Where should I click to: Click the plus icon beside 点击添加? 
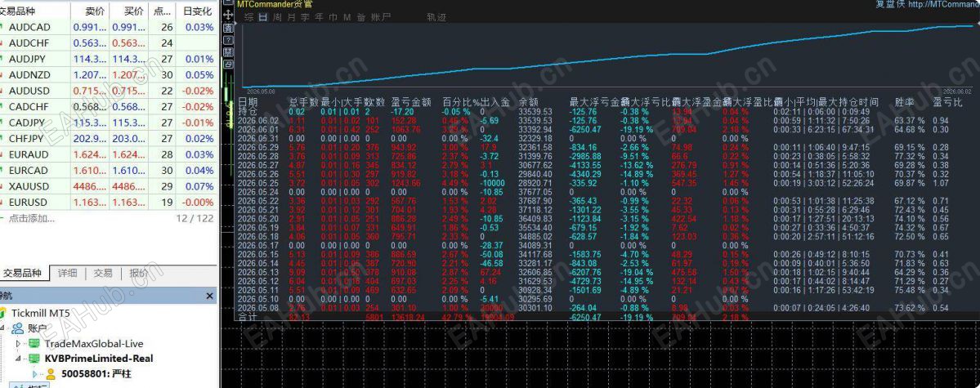(2, 218)
